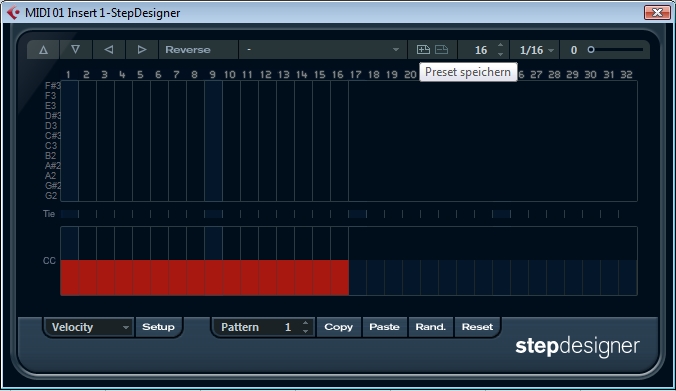
Task: Shift octave down with the down triangle
Action: [x=76, y=50]
